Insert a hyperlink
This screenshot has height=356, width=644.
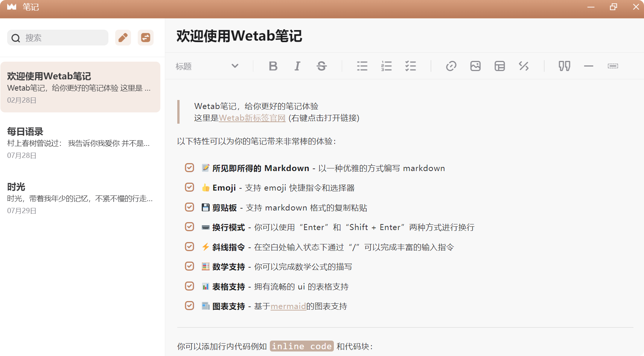tap(451, 66)
